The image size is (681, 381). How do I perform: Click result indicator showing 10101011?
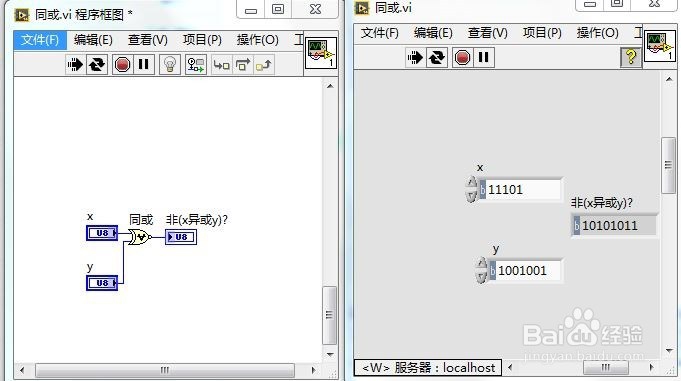click(618, 225)
